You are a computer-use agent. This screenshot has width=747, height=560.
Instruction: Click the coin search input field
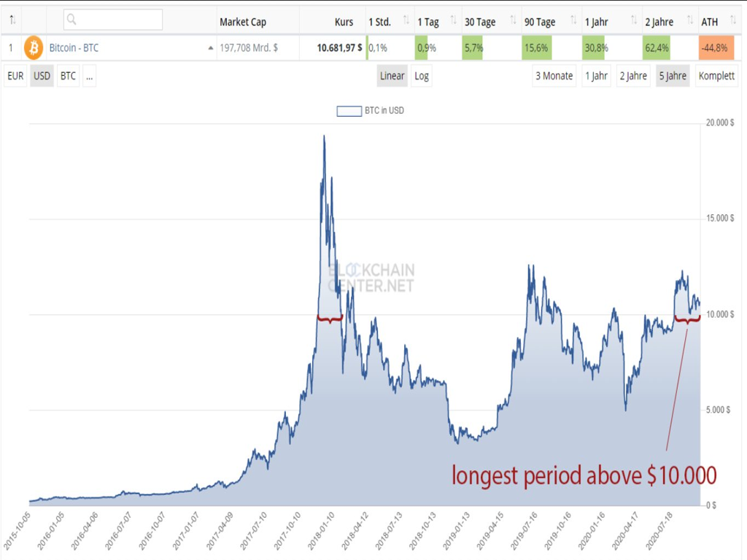coord(113,20)
